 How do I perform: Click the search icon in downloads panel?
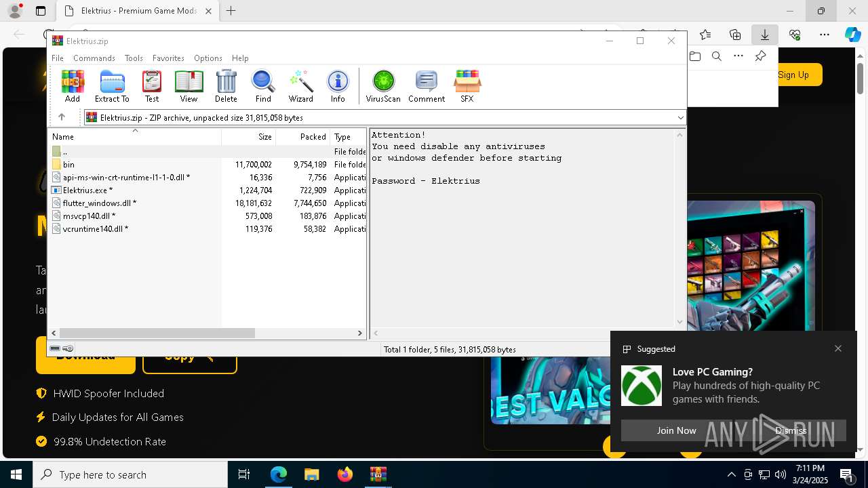point(717,56)
